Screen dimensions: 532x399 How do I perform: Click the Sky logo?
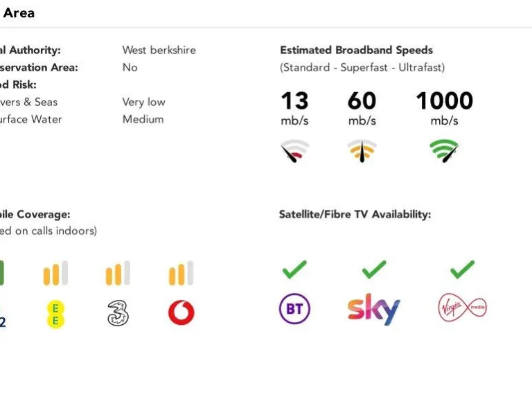[x=374, y=309]
